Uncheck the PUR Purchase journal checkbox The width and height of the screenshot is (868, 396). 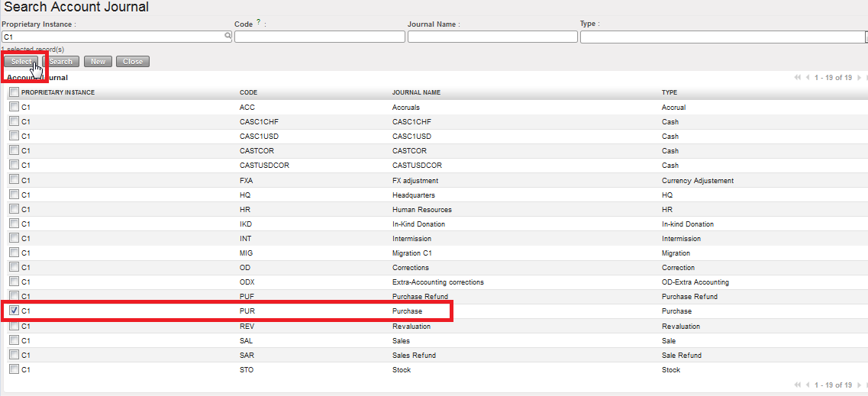pos(14,311)
